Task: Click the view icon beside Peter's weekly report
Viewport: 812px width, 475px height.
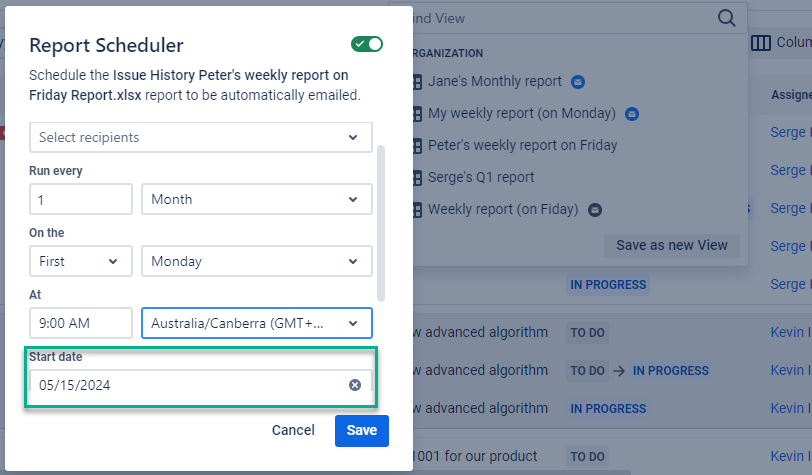Action: click(417, 145)
